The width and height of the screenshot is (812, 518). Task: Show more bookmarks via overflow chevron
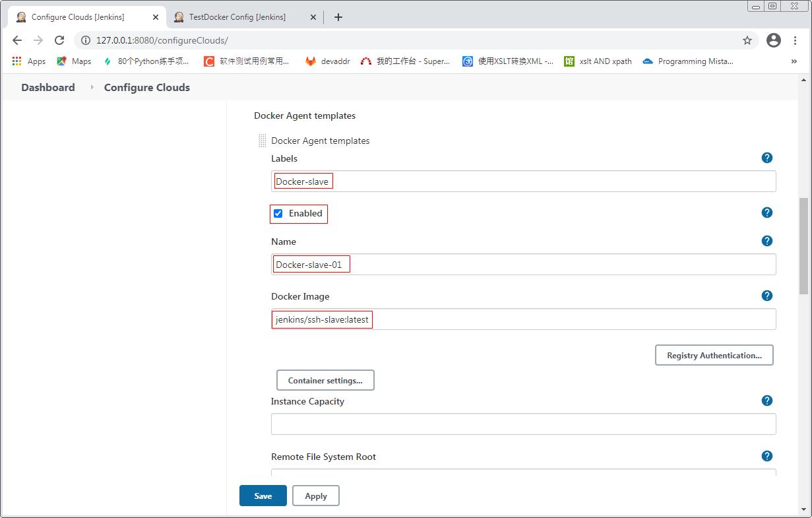point(794,61)
